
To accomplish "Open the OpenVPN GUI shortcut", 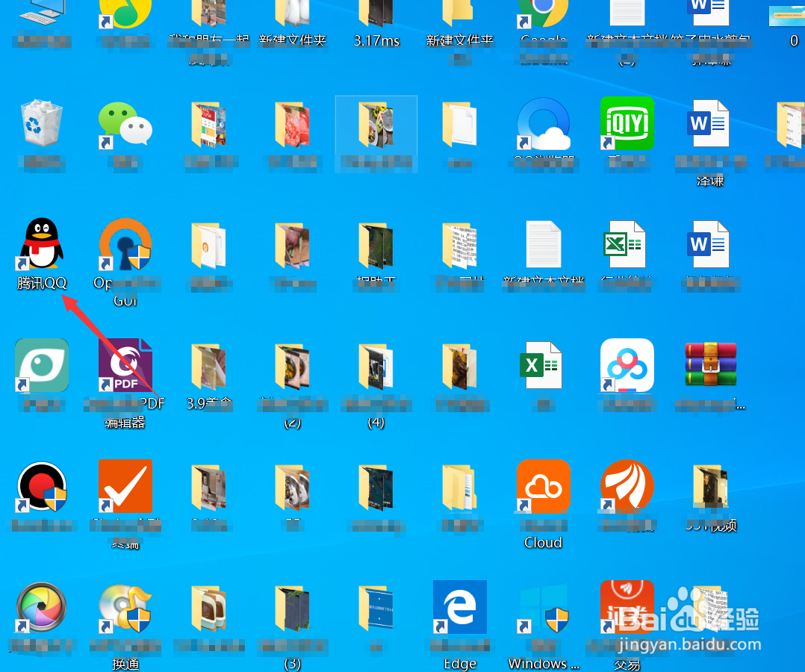I will pos(125,244).
